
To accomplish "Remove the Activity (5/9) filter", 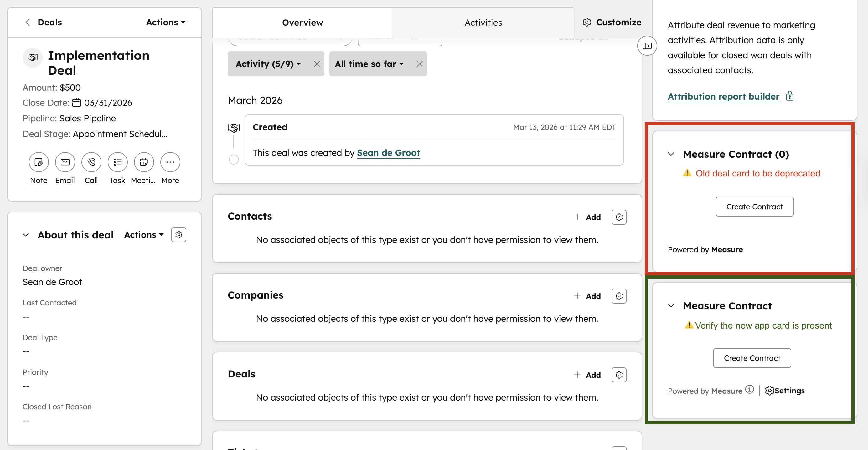I will click(317, 64).
